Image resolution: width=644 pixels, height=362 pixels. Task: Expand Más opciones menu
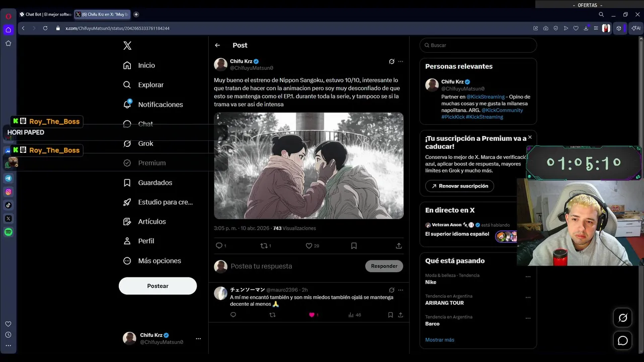tap(152, 261)
